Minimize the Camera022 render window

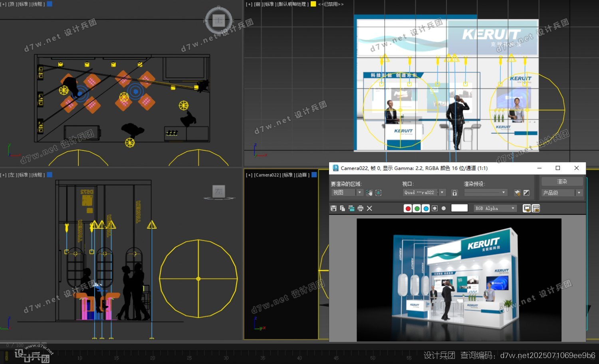pyautogui.click(x=539, y=168)
